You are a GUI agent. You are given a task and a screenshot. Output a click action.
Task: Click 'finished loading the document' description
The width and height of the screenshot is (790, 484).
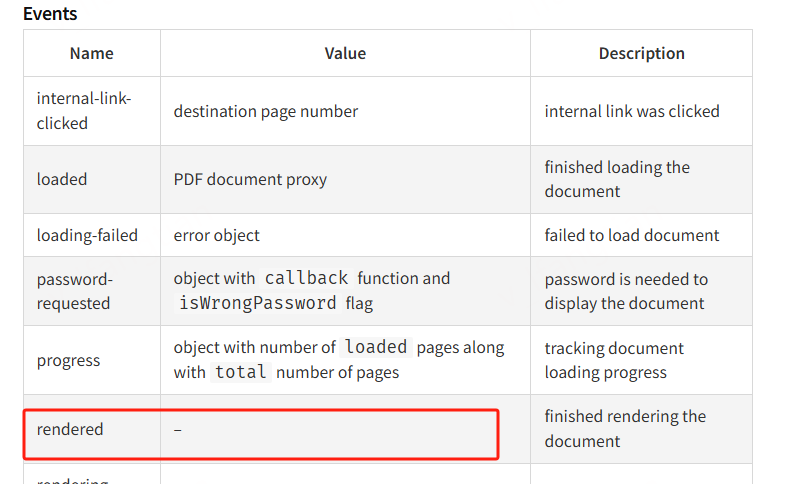coord(617,179)
